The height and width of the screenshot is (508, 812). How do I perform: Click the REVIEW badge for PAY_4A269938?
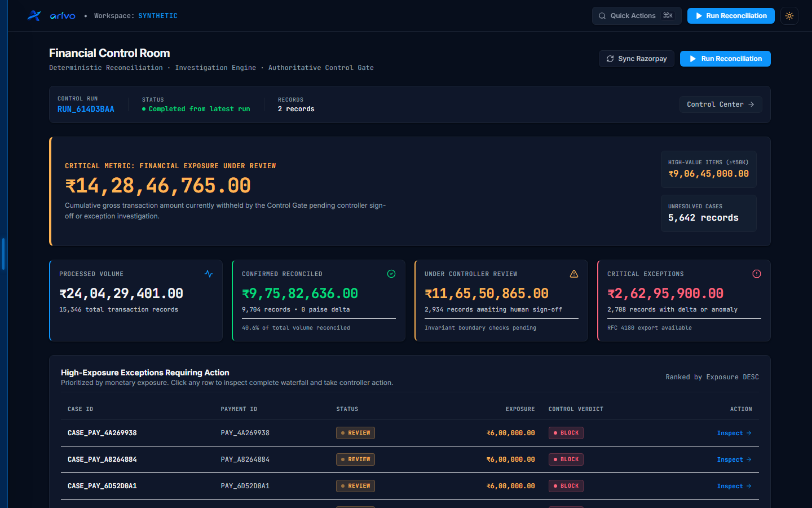[355, 433]
